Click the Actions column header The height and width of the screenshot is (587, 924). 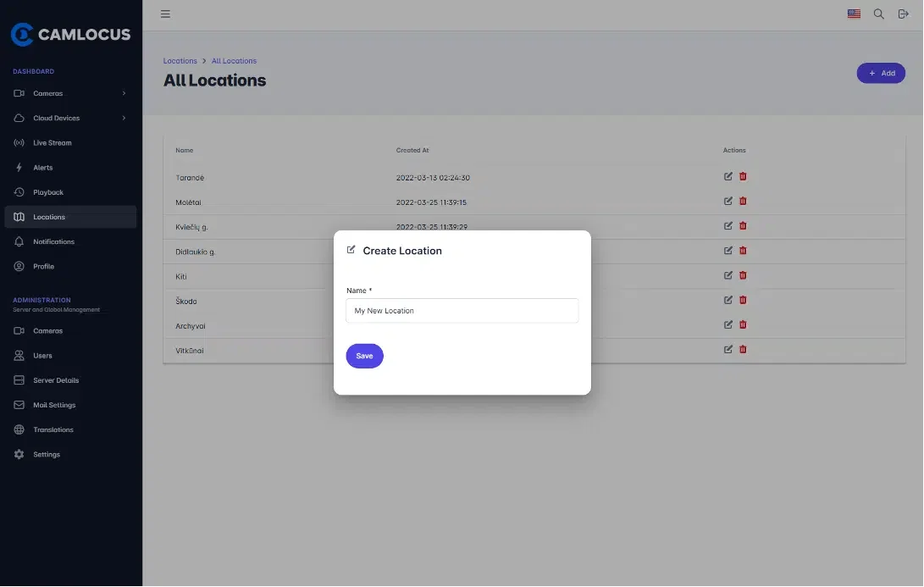[x=734, y=150]
